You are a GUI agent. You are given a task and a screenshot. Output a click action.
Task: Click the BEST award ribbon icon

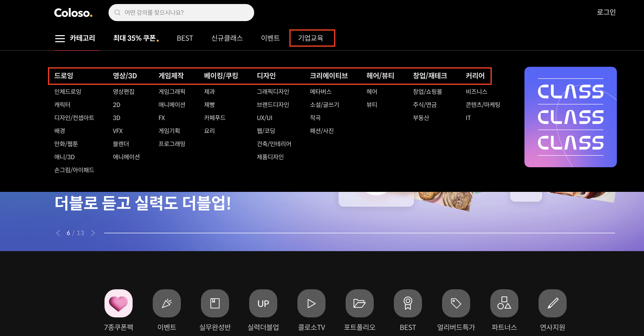click(x=408, y=303)
